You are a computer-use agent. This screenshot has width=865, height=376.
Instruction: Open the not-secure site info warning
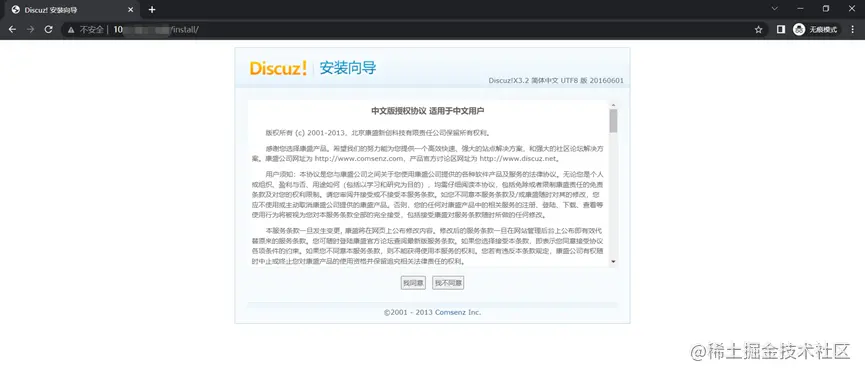(x=86, y=30)
